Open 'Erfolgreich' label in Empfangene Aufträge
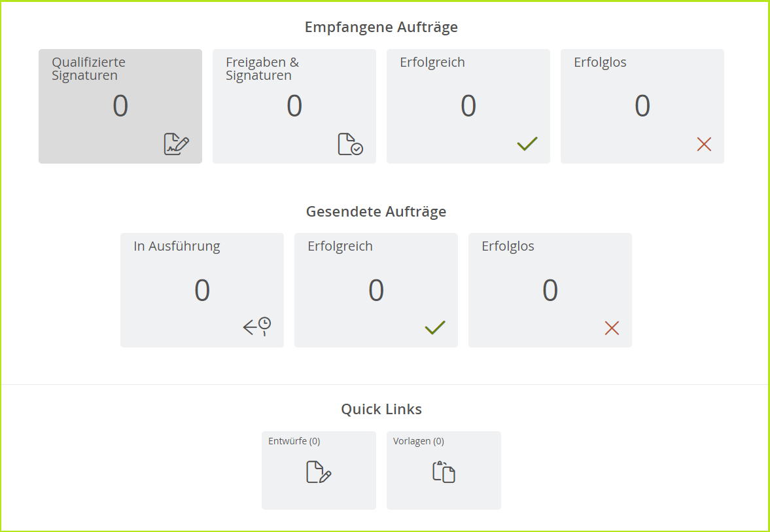770x532 pixels. 432,63
